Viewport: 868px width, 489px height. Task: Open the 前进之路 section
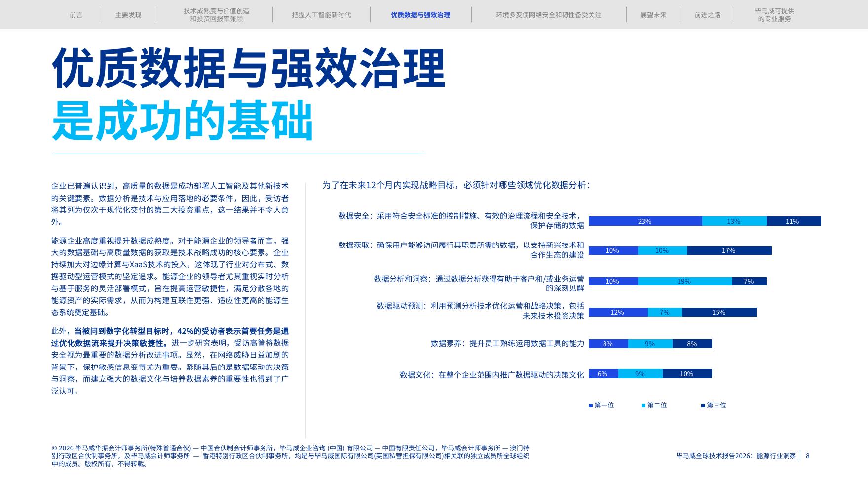pyautogui.click(x=707, y=14)
